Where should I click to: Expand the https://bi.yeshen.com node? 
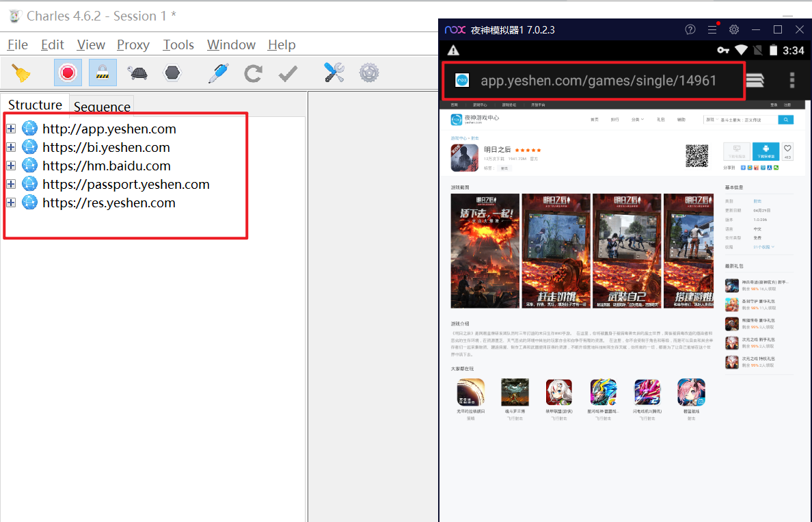[x=11, y=147]
